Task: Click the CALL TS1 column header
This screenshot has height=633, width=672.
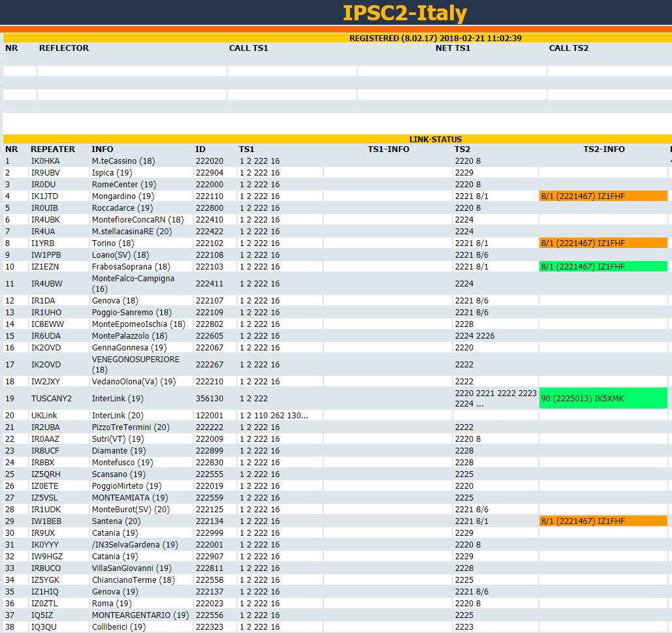Action: tap(249, 48)
